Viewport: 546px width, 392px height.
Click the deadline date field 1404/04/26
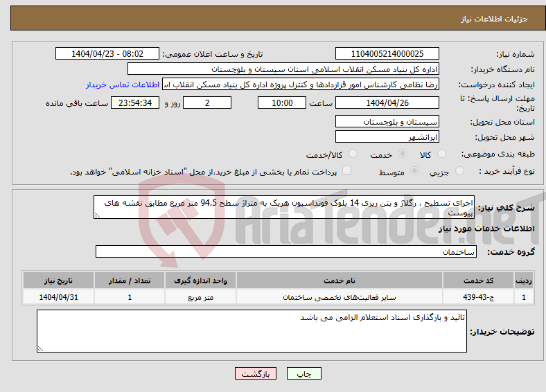tap(387, 103)
